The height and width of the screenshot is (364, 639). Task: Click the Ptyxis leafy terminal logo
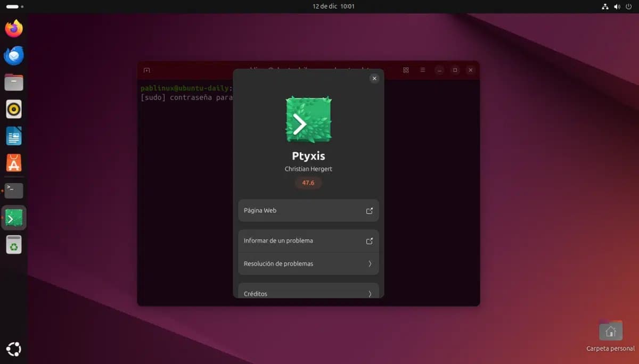[x=308, y=120]
